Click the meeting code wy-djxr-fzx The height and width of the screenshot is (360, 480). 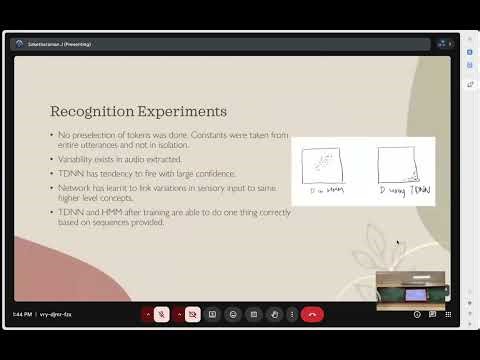pyautogui.click(x=56, y=314)
